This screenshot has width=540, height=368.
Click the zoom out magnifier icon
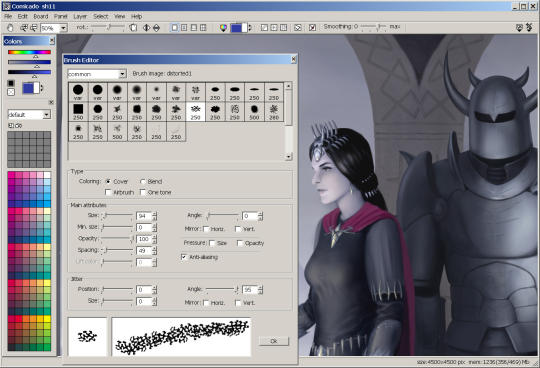33,28
